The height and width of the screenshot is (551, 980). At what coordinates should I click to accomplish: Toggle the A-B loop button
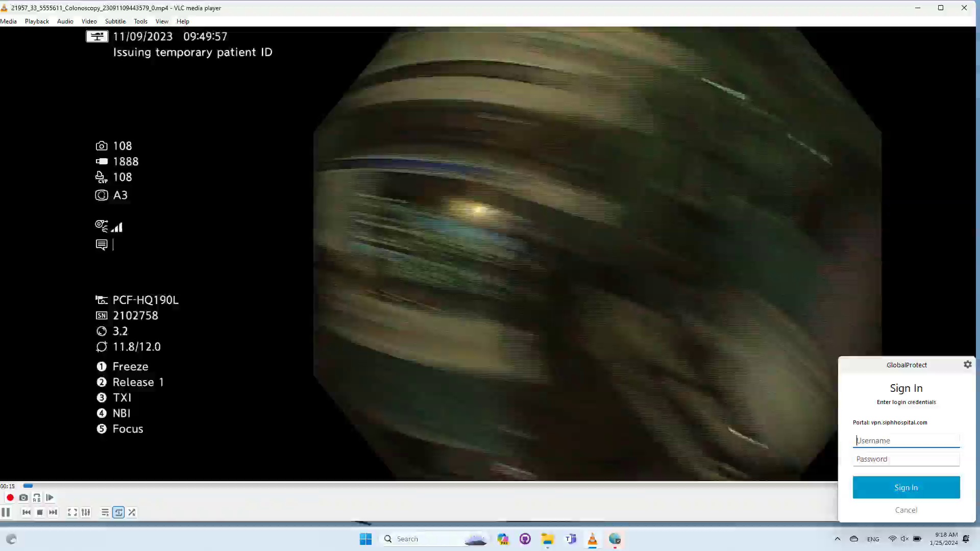[37, 497]
